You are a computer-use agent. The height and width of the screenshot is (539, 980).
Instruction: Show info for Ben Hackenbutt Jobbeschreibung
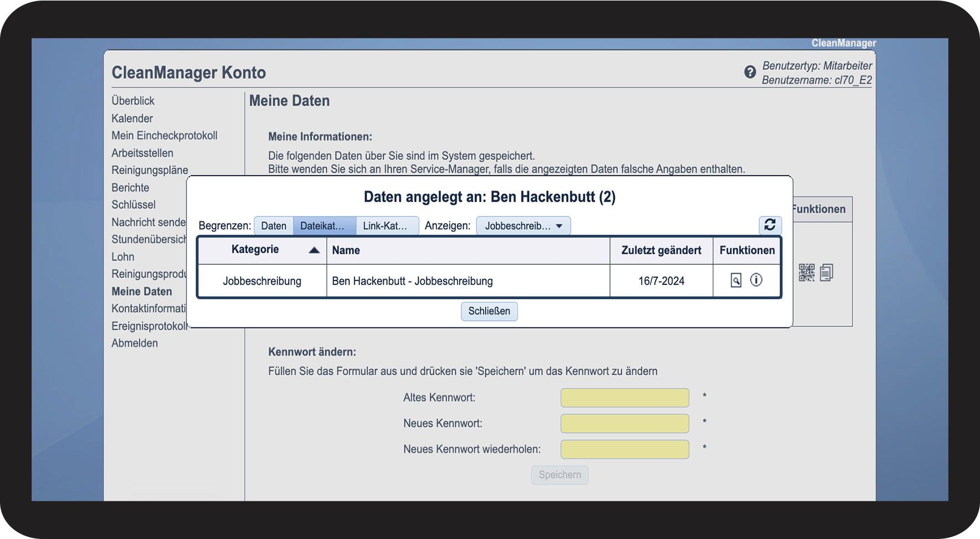point(756,280)
